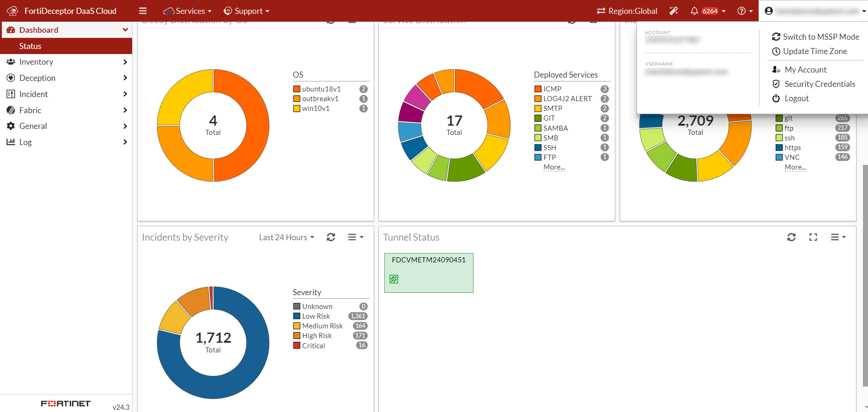Expand the General menu chevron

[x=125, y=126]
